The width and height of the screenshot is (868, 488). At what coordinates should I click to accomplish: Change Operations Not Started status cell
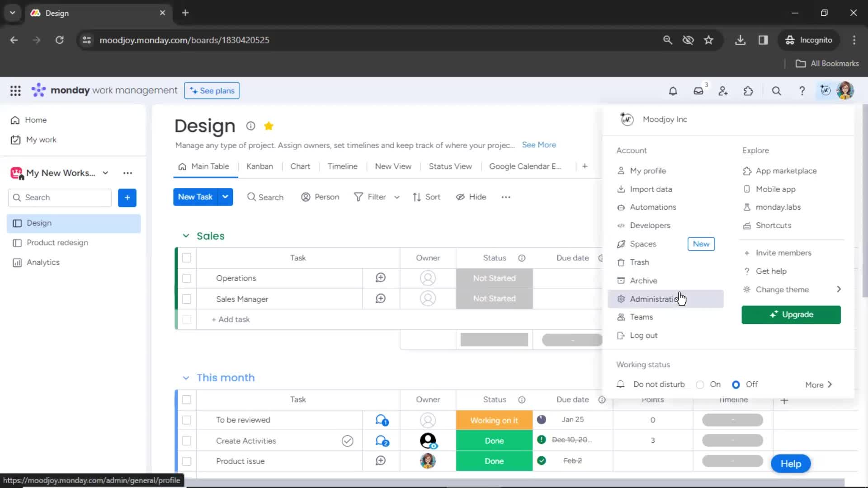494,278
